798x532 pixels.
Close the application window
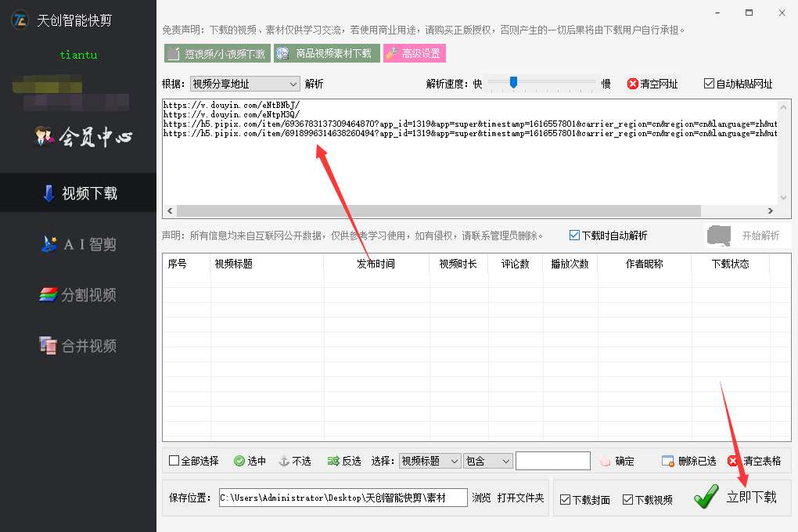pyautogui.click(x=782, y=13)
